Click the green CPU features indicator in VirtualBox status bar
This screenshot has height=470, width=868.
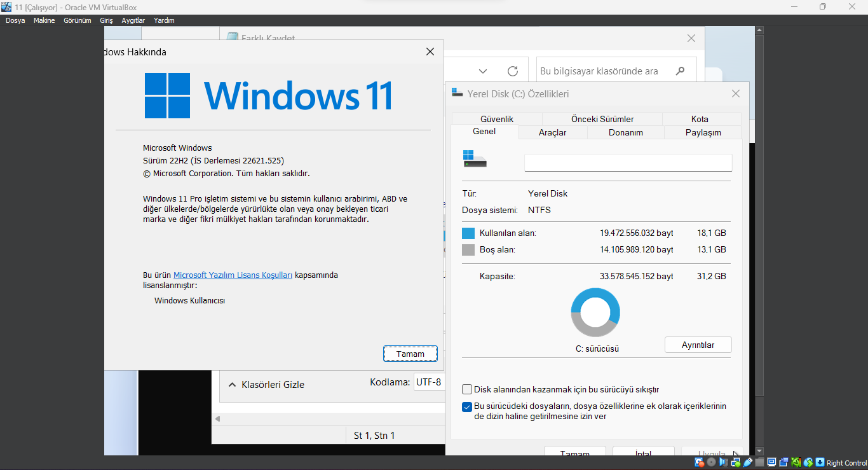coord(796,462)
